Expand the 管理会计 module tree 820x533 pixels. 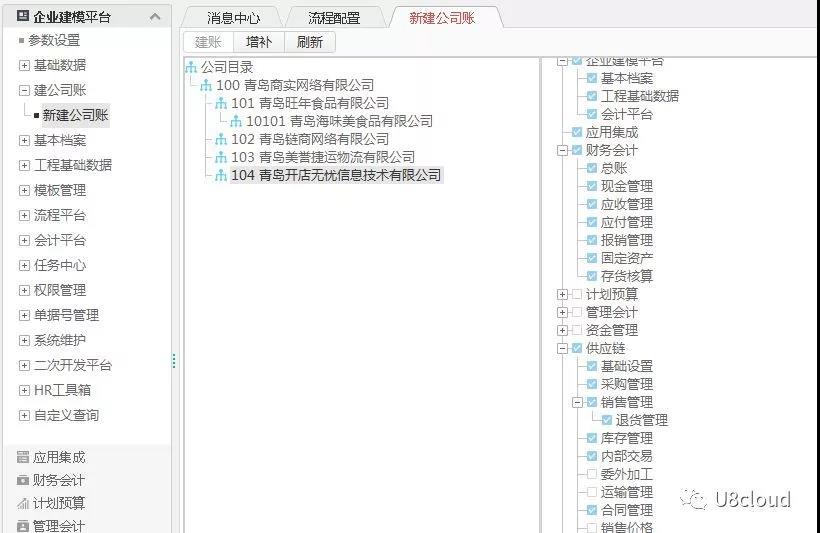tap(562, 313)
